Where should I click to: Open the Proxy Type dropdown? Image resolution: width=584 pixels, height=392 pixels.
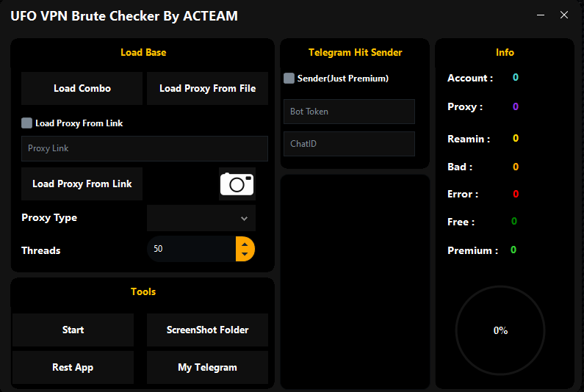point(201,218)
